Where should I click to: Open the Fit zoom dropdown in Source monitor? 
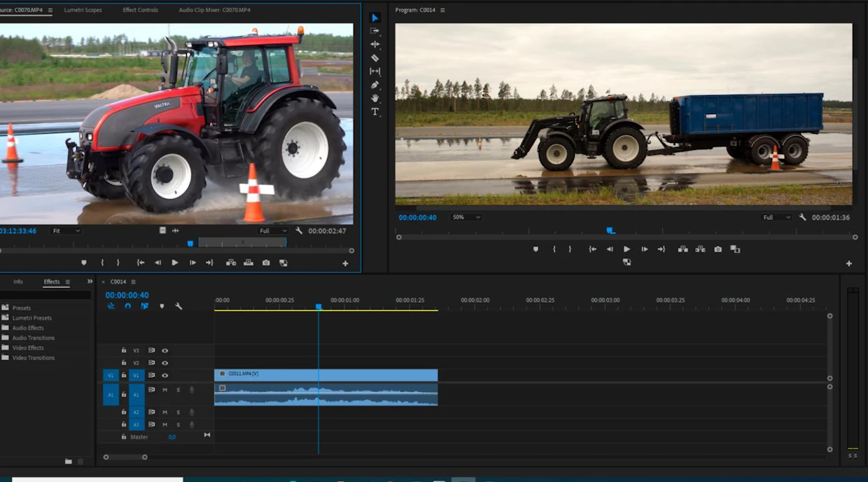tap(66, 230)
